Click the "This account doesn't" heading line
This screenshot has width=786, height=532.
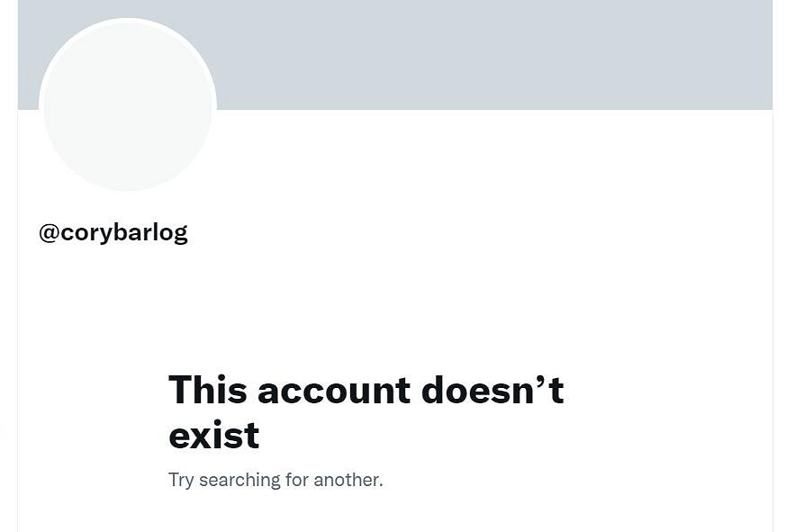click(x=366, y=390)
